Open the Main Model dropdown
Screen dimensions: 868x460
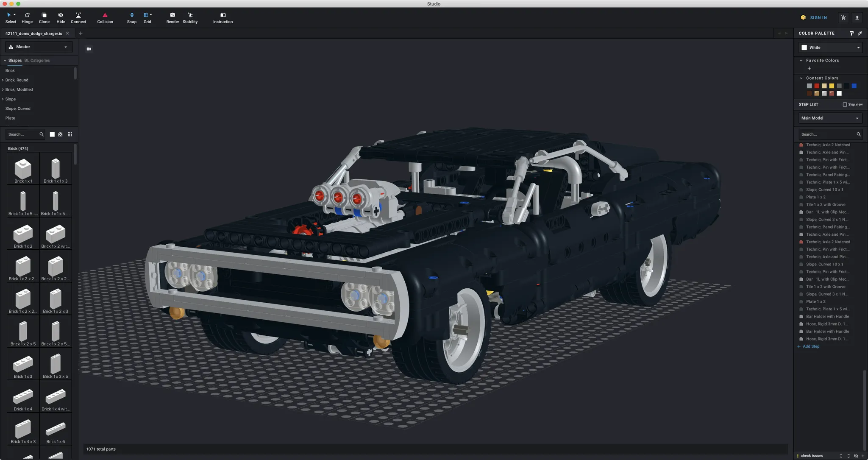click(x=829, y=118)
